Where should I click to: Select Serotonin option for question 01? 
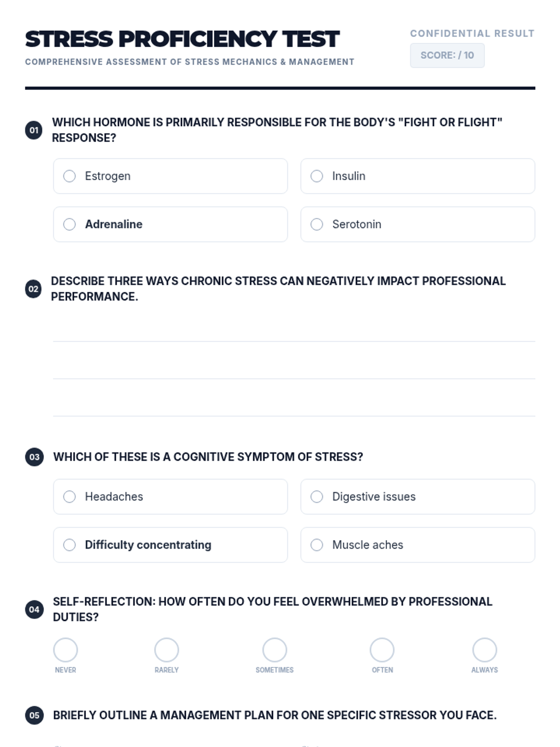(x=317, y=225)
